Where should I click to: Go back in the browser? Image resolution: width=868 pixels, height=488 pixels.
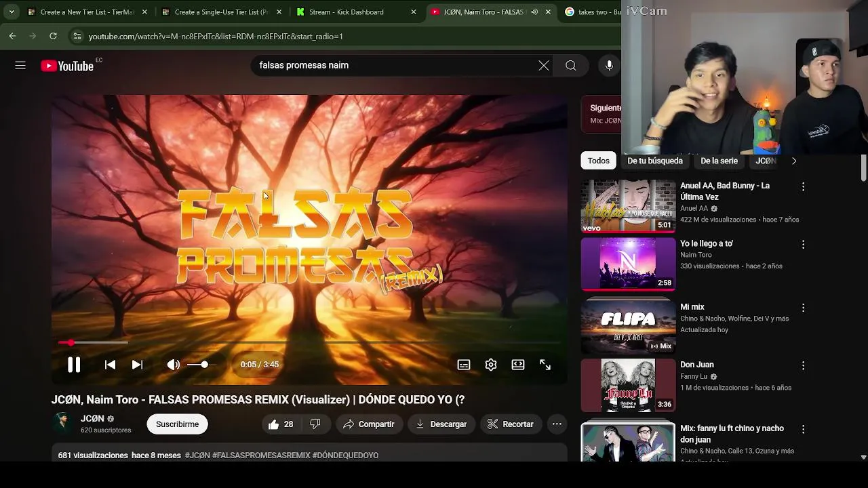pos(12,36)
